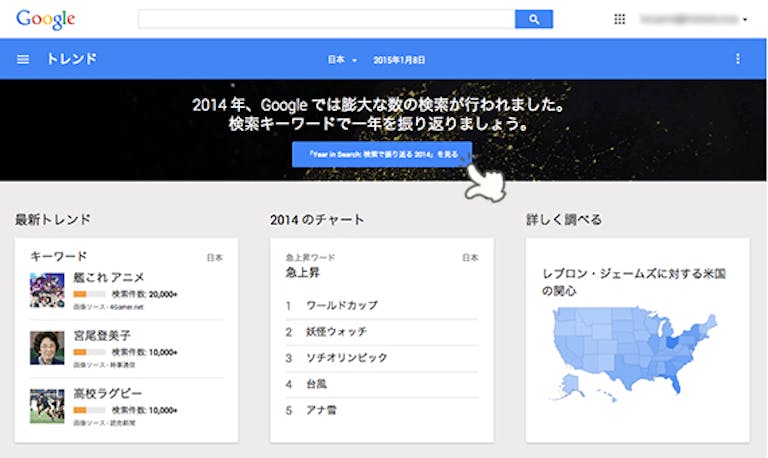
Task: Click the 宮尾登美子 portrait thumbnail
Action: point(47,346)
